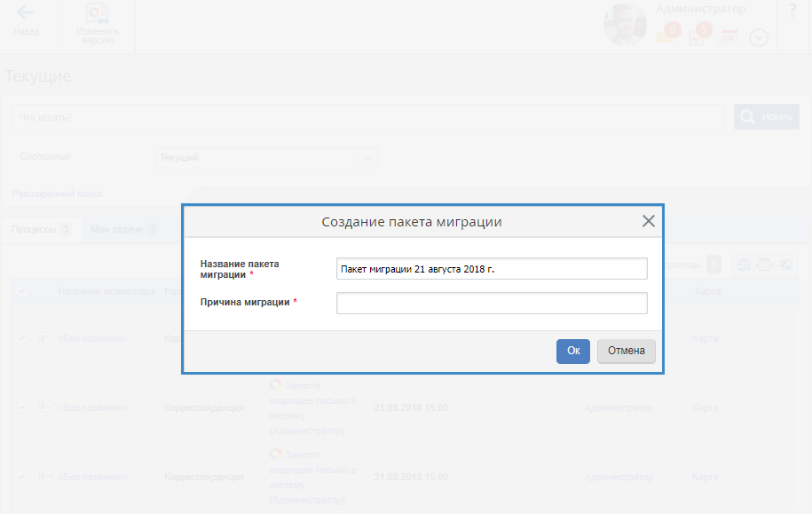The height and width of the screenshot is (514, 812).
Task: Switch to the Мои задачи tab
Action: point(123,229)
